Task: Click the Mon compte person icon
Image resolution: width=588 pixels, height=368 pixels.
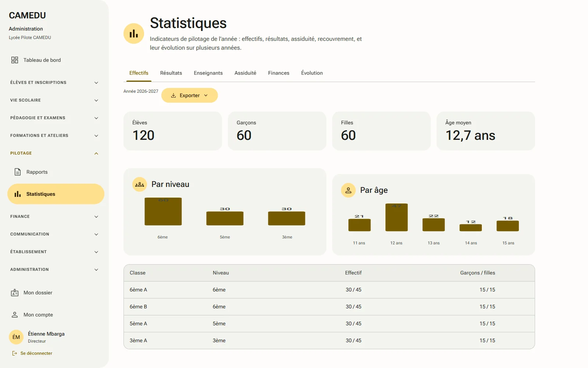Action: pos(15,315)
